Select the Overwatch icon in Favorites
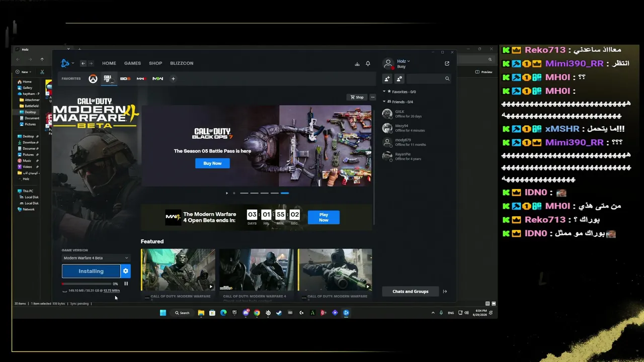This screenshot has width=644, height=362. pyautogui.click(x=93, y=78)
